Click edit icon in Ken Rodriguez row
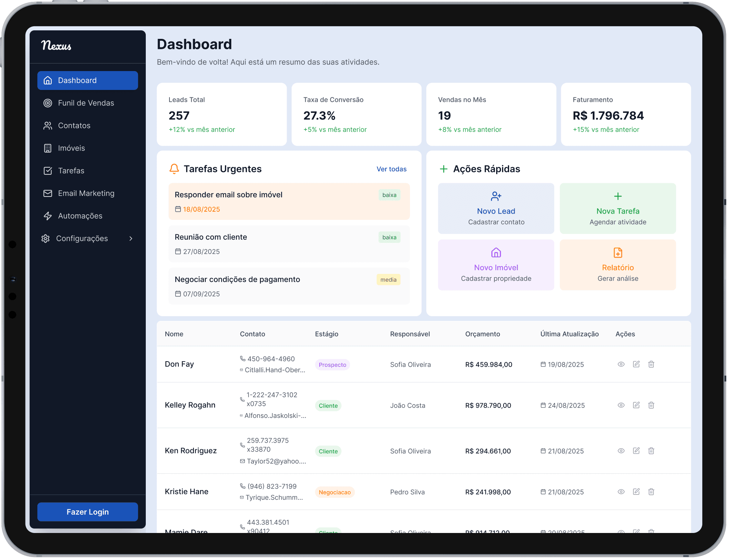This screenshot has height=560, width=730. tap(636, 451)
